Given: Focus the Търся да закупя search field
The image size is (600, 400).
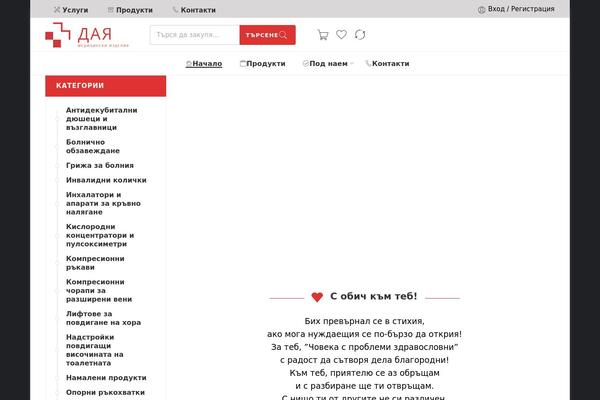Looking at the screenshot, I should pyautogui.click(x=195, y=35).
